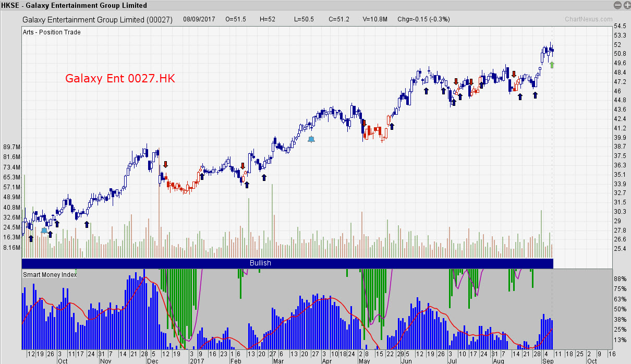The height and width of the screenshot is (364, 631).
Task: Click the '2017' year label on time axis
Action: coord(196,360)
